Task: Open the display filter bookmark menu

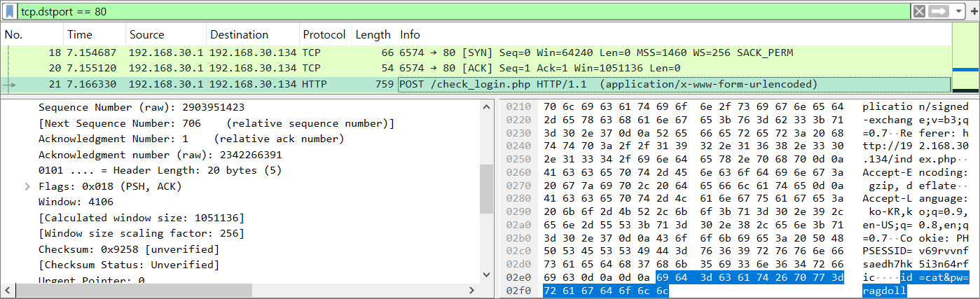Action: pyautogui.click(x=11, y=12)
